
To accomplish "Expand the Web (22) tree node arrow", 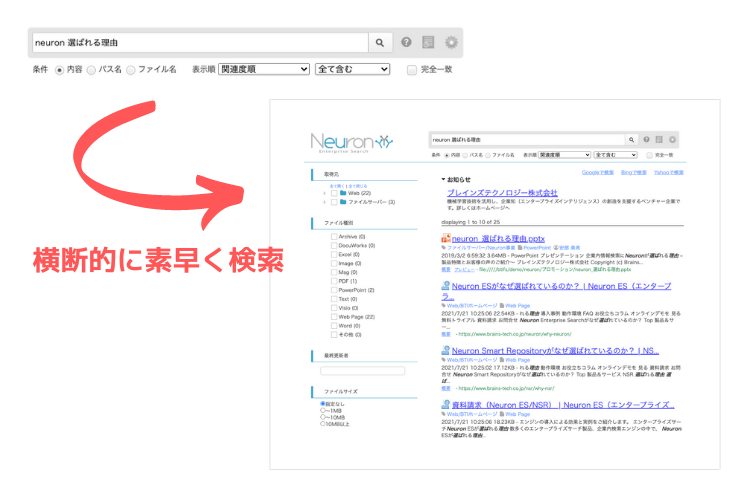I will click(325, 193).
